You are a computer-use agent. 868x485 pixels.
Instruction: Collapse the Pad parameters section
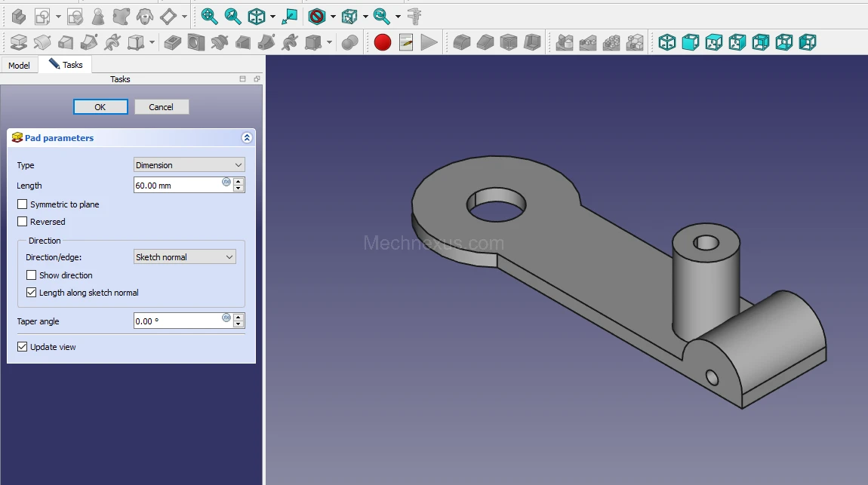[x=246, y=138]
